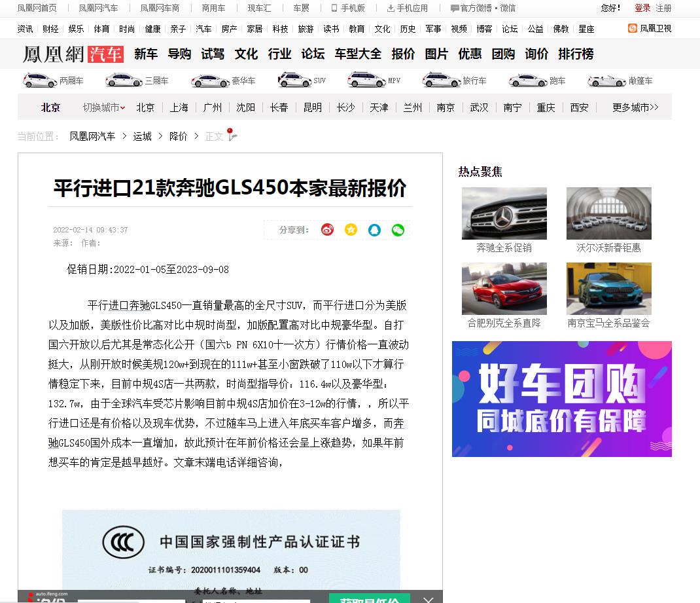Image resolution: width=700 pixels, height=603 pixels.
Task: Click the 奔驰全系促销 caption text
Action: (x=504, y=248)
